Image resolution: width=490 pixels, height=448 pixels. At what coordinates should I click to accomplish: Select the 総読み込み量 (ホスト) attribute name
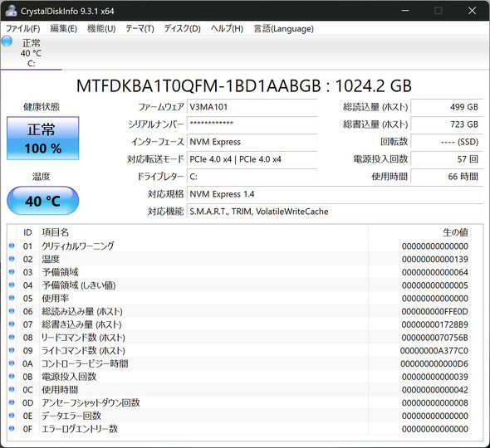click(82, 311)
